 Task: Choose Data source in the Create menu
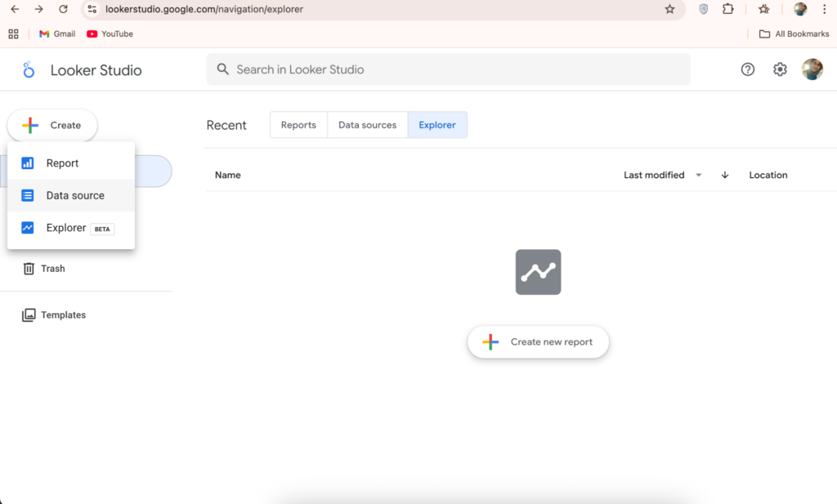click(x=74, y=196)
